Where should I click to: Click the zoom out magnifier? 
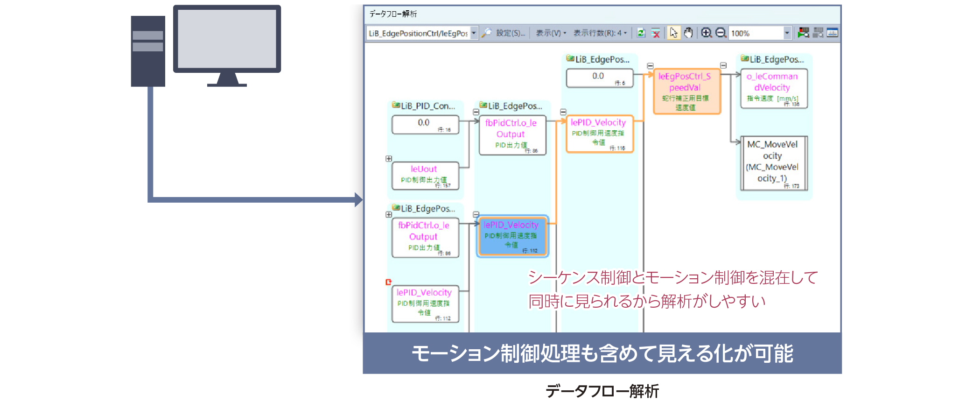721,33
